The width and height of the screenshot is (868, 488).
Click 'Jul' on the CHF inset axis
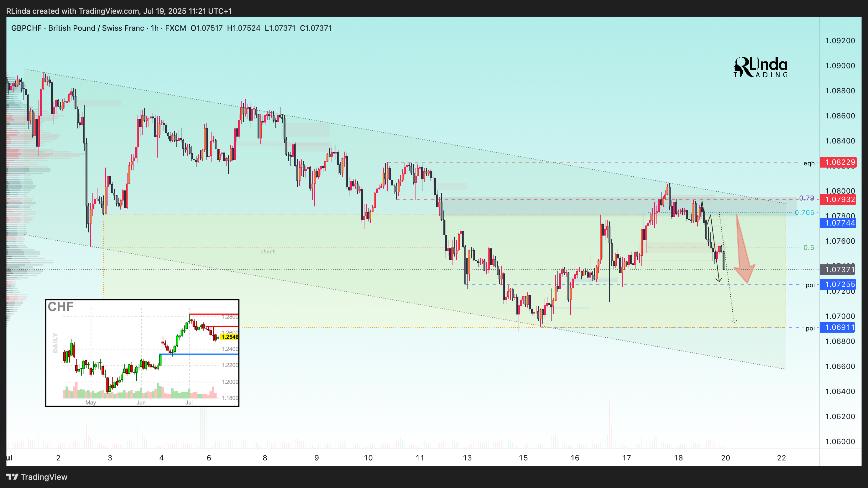coord(189,402)
